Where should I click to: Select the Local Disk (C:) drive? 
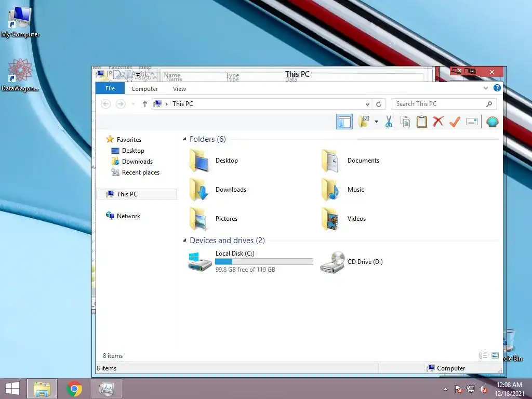point(250,262)
